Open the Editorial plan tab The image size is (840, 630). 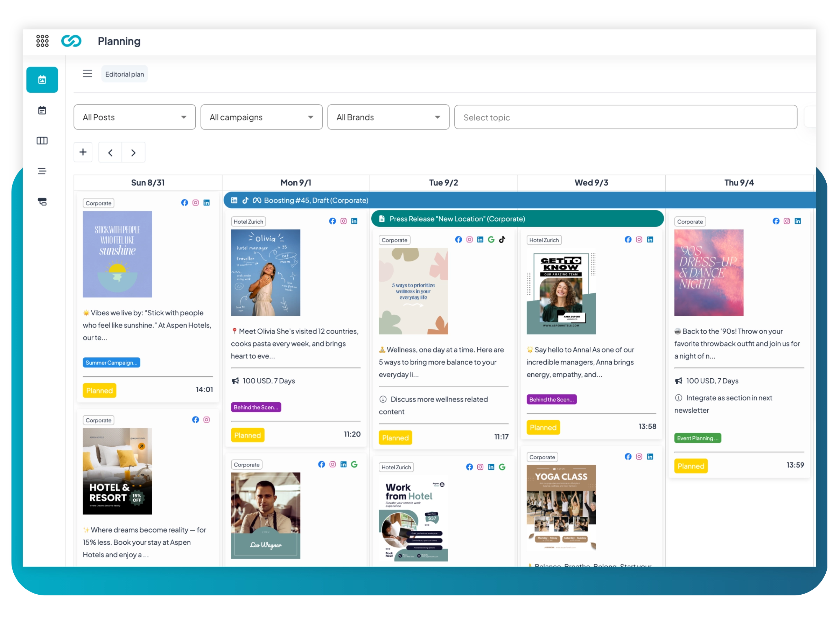tap(125, 74)
